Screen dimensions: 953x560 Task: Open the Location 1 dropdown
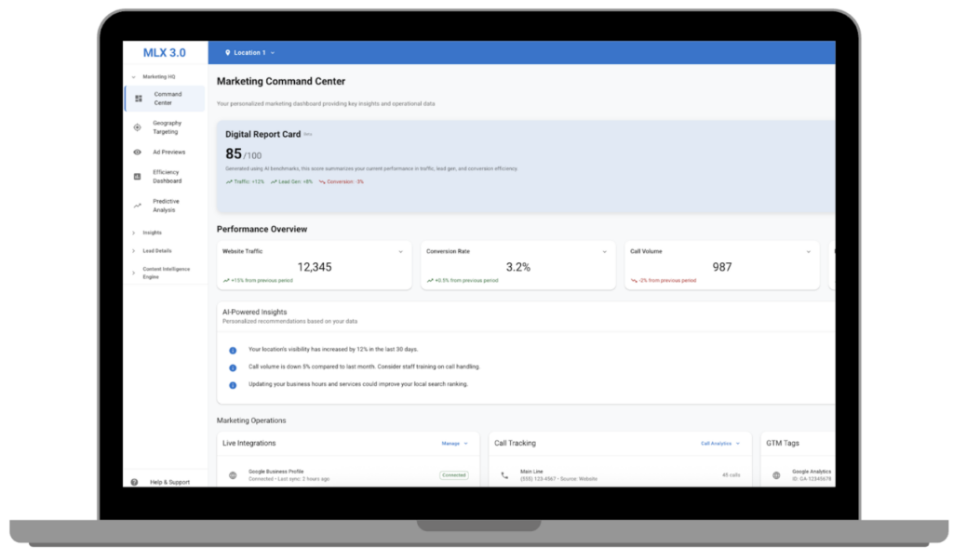tap(250, 53)
